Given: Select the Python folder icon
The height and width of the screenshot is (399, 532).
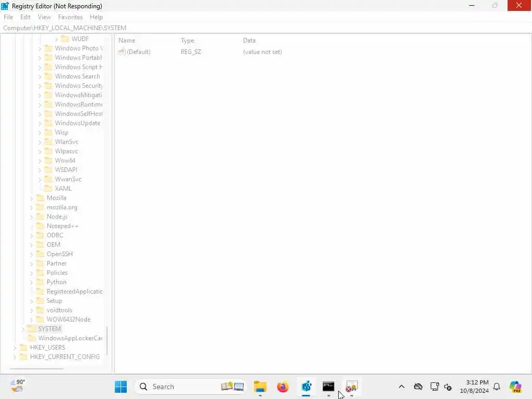Looking at the screenshot, I should (x=41, y=282).
